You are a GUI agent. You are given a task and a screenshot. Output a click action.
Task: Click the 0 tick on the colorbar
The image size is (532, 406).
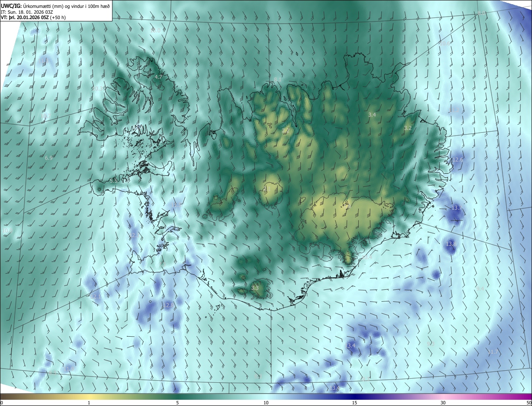pyautogui.click(x=2, y=403)
